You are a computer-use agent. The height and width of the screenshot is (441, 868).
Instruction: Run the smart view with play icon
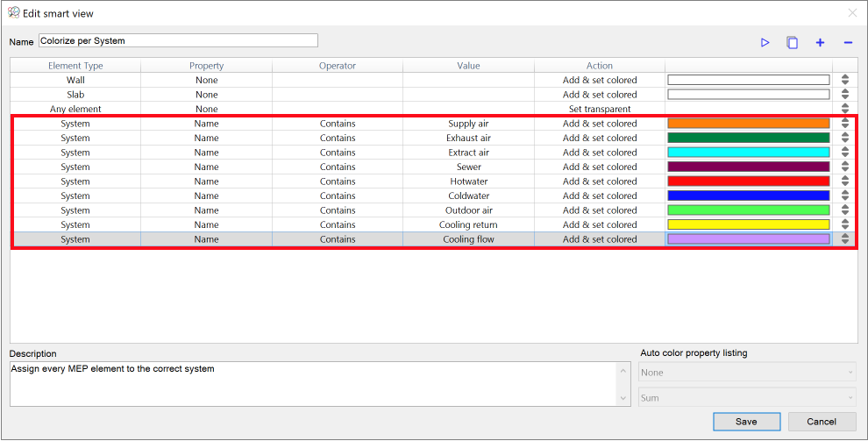pos(765,43)
